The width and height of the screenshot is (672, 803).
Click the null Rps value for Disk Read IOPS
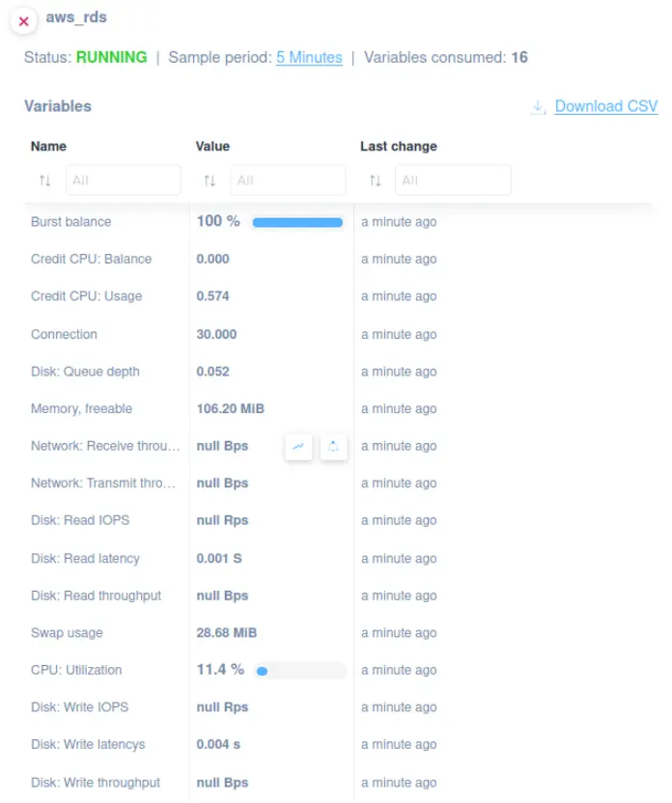point(222,520)
